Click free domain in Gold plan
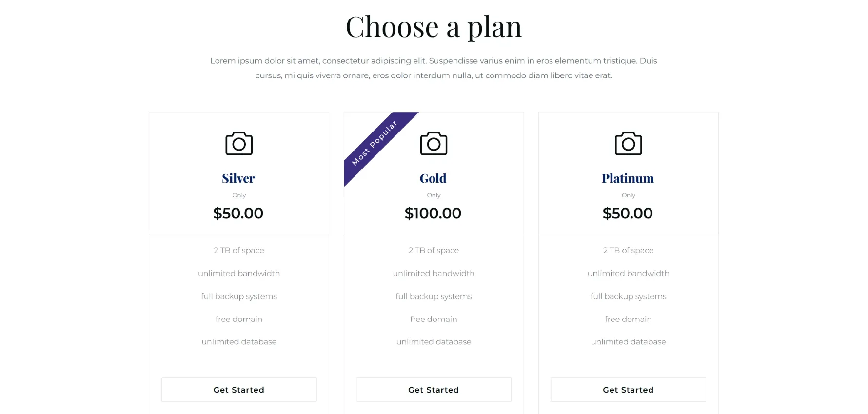Screen dimensions: 868x414 point(434,319)
